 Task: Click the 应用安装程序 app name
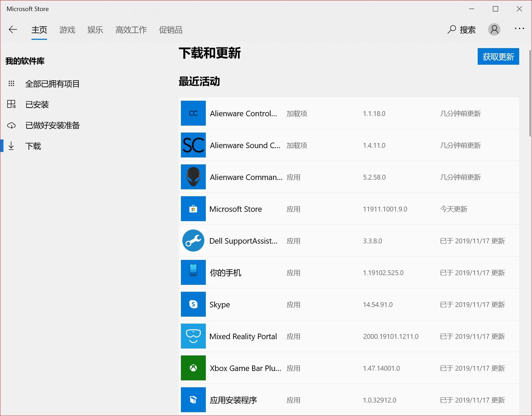coord(233,400)
